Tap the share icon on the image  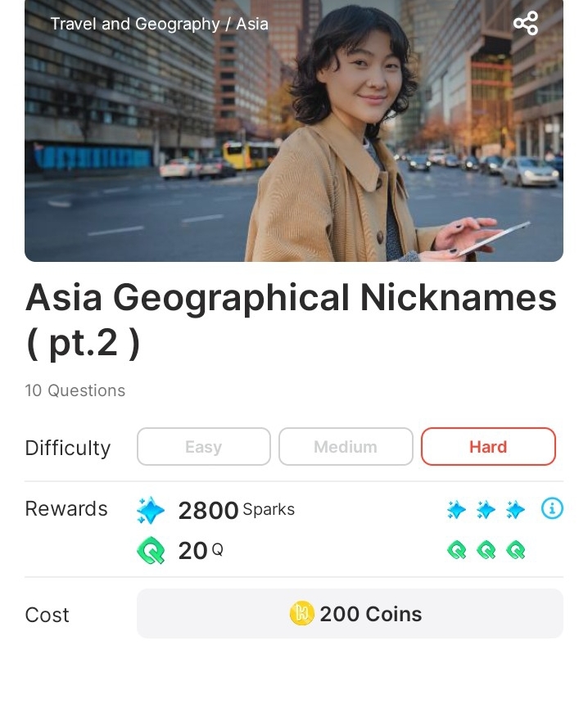[526, 23]
